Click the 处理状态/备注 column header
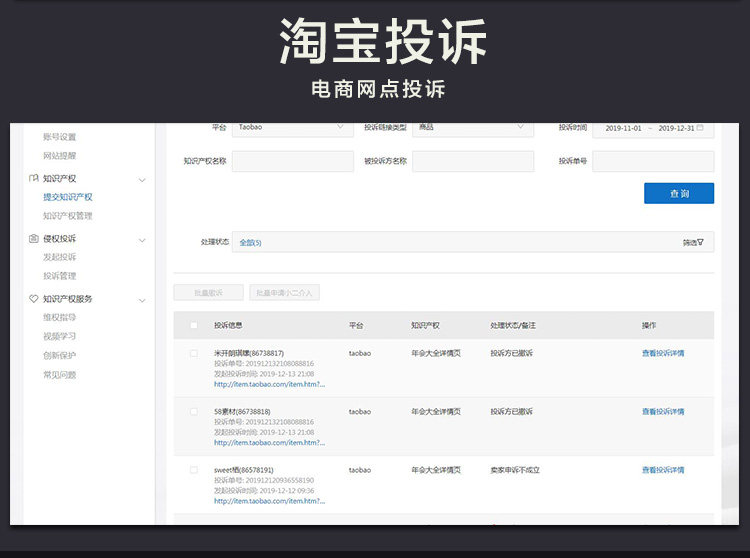The image size is (750, 558). (513, 325)
